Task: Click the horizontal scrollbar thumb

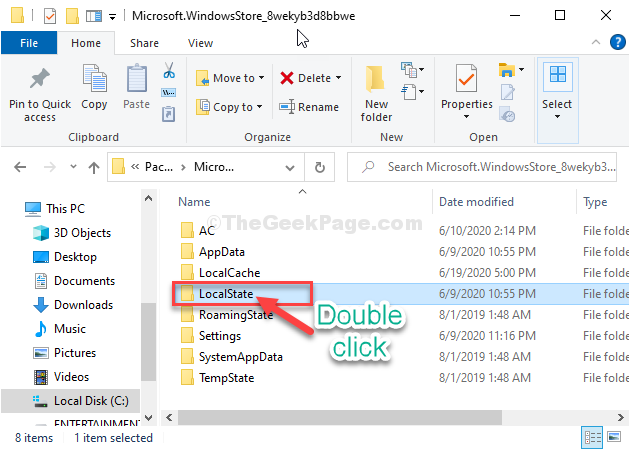Action: [340, 417]
